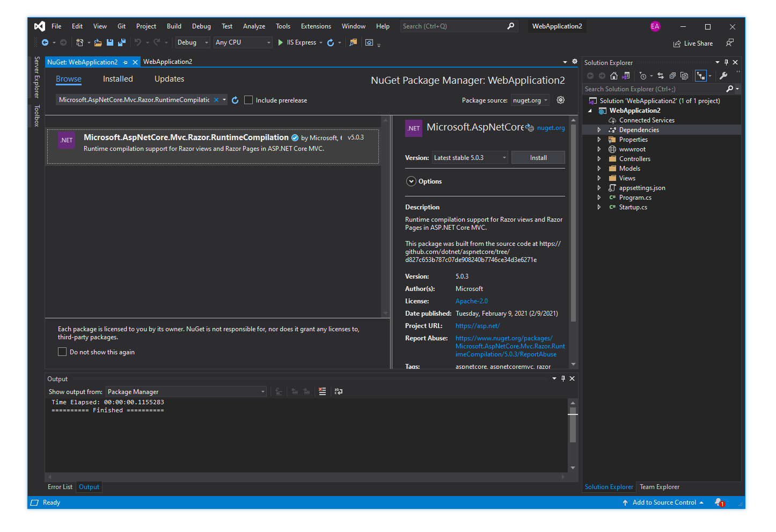776x532 pixels.
Task: Click the Solution Explorer Home icon
Action: click(x=614, y=76)
